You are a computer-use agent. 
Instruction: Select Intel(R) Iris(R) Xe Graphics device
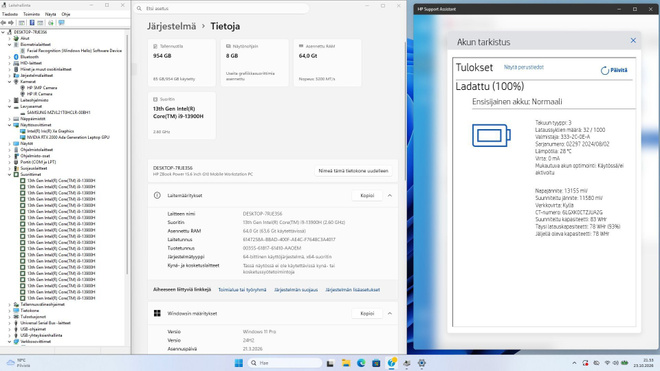(x=51, y=131)
